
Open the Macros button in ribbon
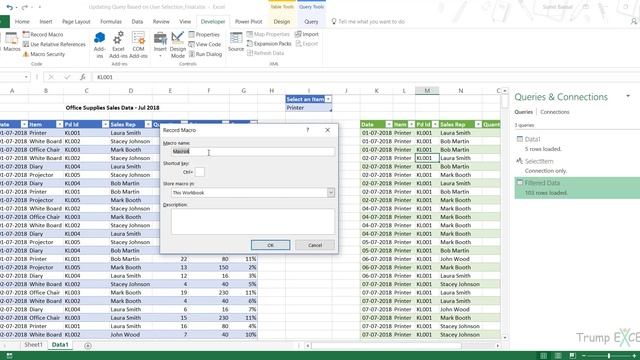click(x=11, y=42)
